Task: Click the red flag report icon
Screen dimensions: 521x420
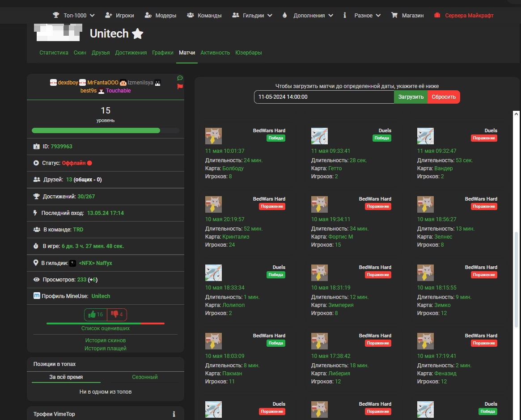Action: point(180,86)
